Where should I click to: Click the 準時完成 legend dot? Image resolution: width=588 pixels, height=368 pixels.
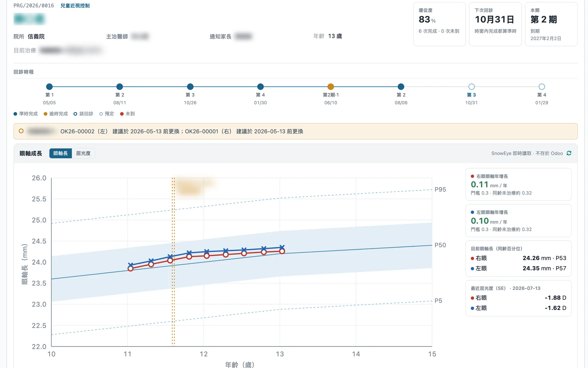pyautogui.click(x=15, y=114)
